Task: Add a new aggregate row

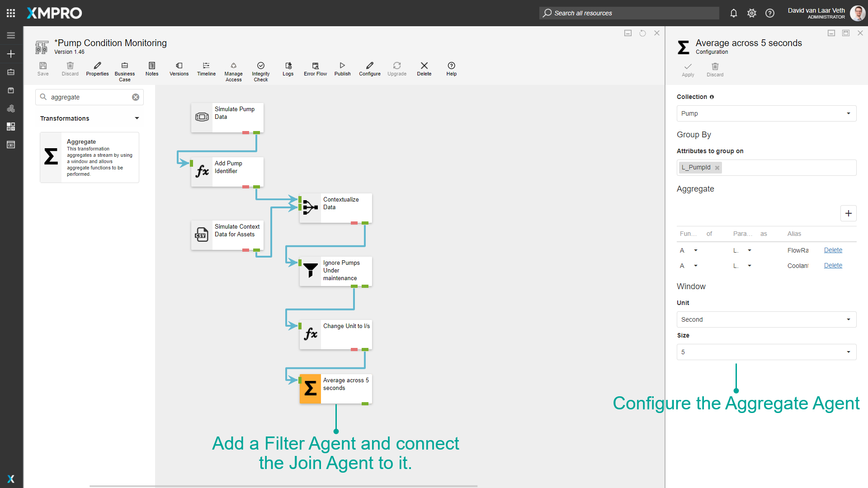Action: click(x=848, y=213)
